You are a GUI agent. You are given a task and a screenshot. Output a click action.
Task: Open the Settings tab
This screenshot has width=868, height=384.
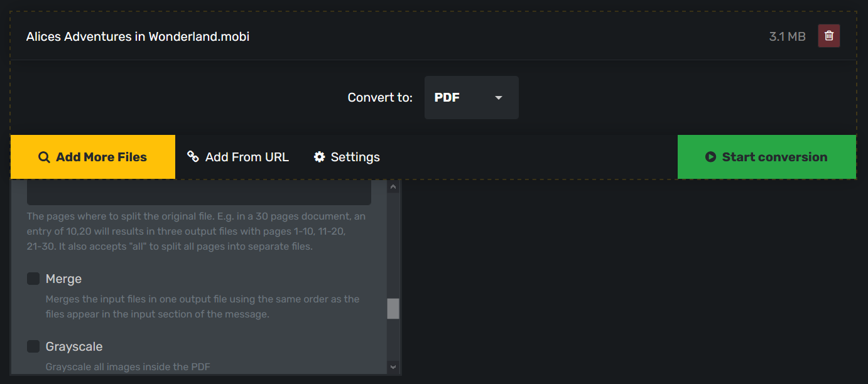click(355, 157)
